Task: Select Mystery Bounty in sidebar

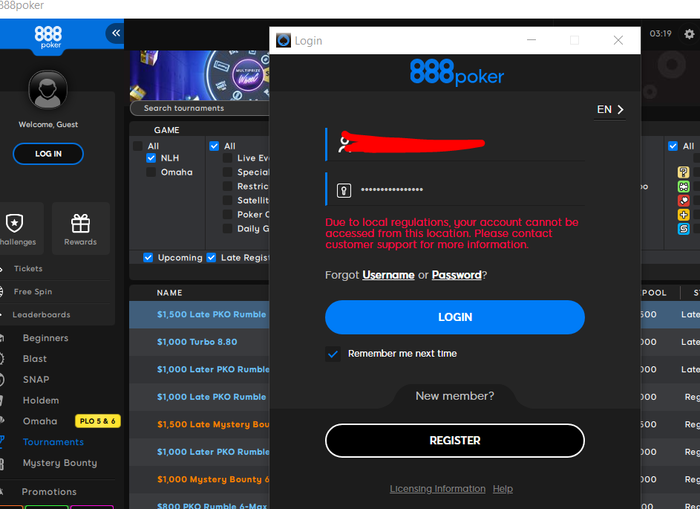Action: click(60, 463)
